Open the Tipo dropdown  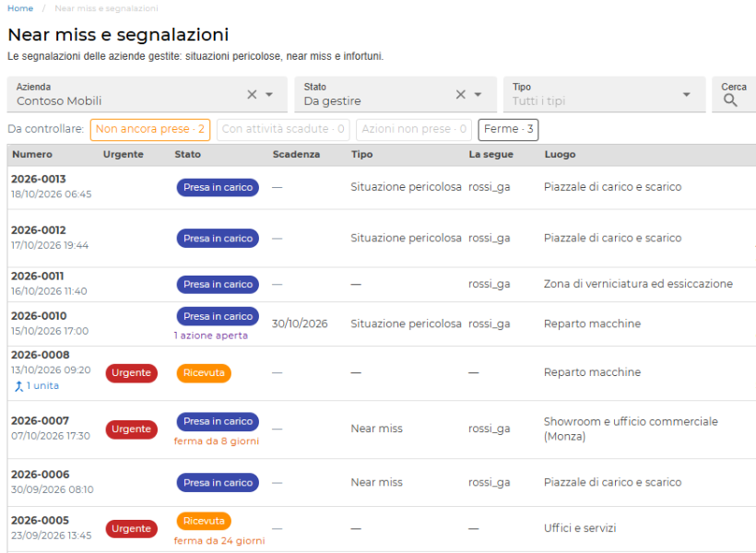[x=604, y=95]
